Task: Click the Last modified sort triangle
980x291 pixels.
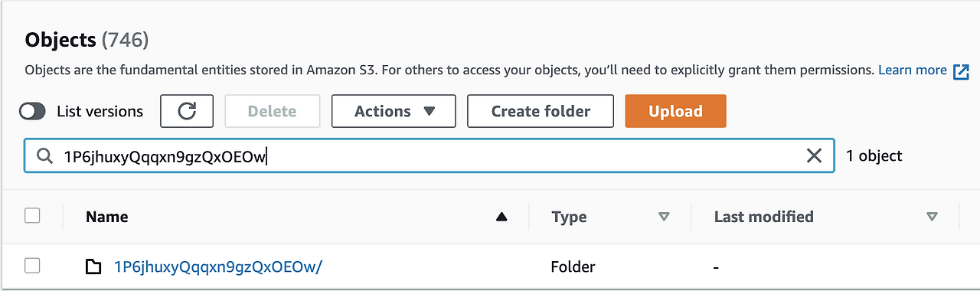Action: 932,217
